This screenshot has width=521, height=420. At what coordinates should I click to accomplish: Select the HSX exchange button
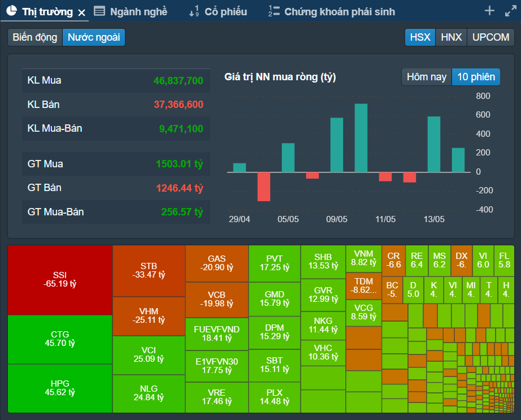420,37
